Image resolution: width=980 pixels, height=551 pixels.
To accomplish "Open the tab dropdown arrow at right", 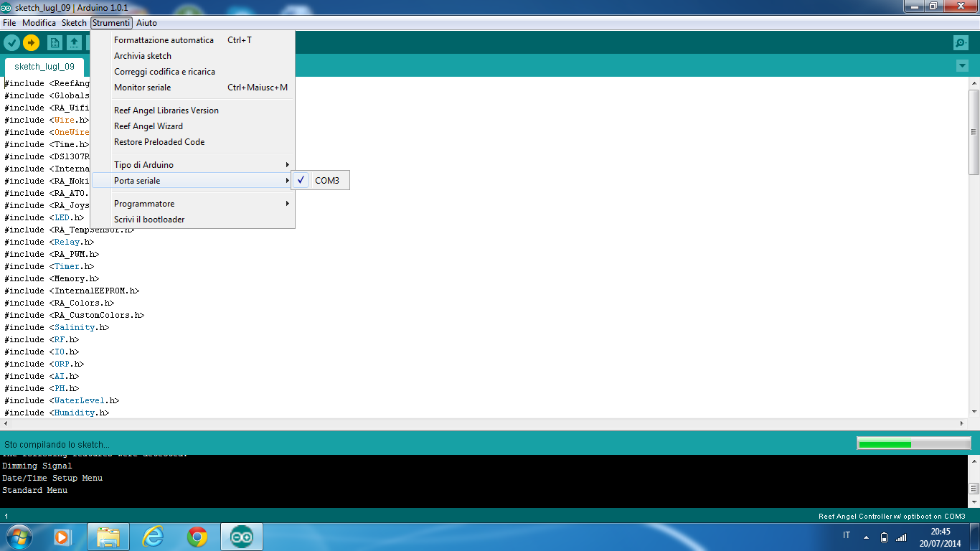I will tap(962, 66).
